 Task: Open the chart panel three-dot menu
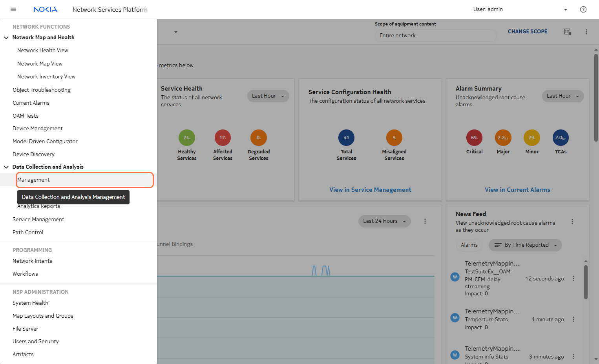click(425, 221)
